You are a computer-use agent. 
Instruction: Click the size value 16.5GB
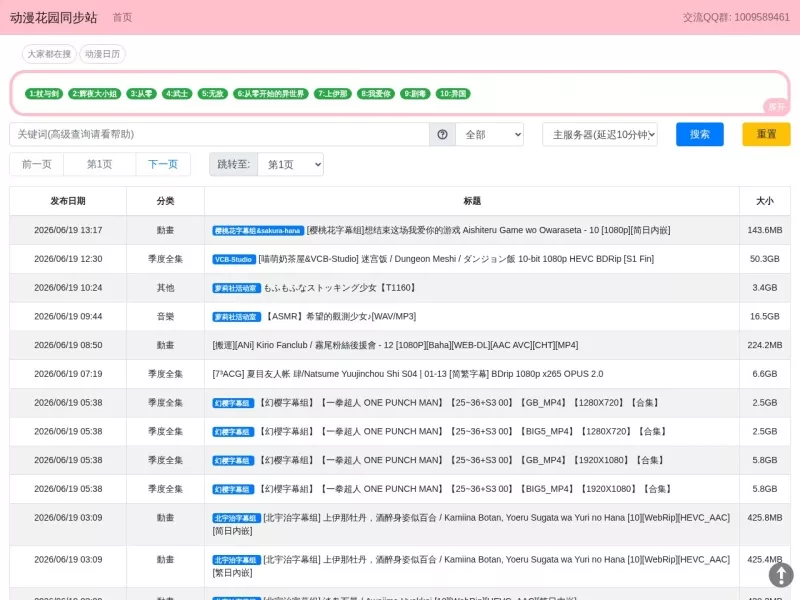pyautogui.click(x=764, y=316)
